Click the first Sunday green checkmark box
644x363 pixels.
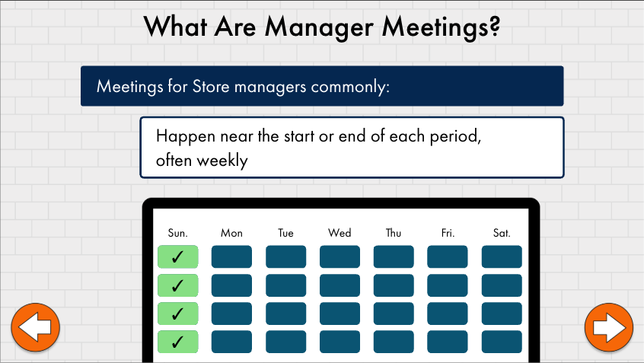point(177,257)
